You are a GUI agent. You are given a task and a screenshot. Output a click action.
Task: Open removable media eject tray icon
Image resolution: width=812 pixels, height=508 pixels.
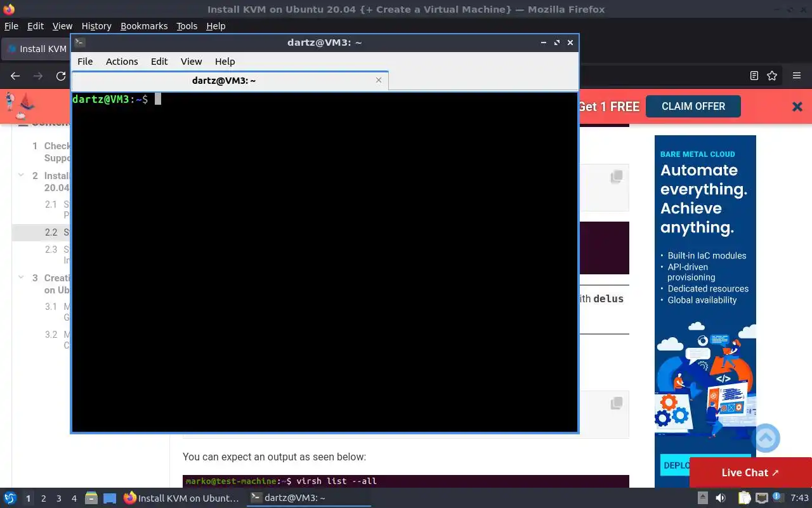pos(703,498)
